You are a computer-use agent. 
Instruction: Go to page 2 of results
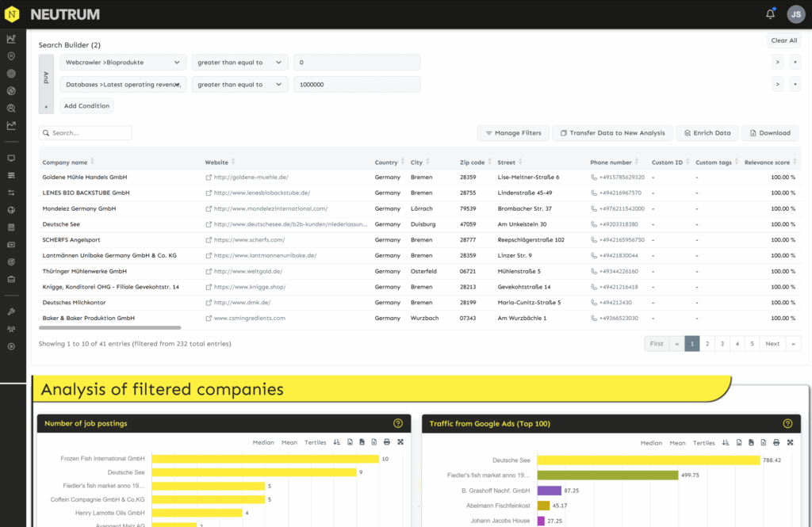tap(707, 344)
